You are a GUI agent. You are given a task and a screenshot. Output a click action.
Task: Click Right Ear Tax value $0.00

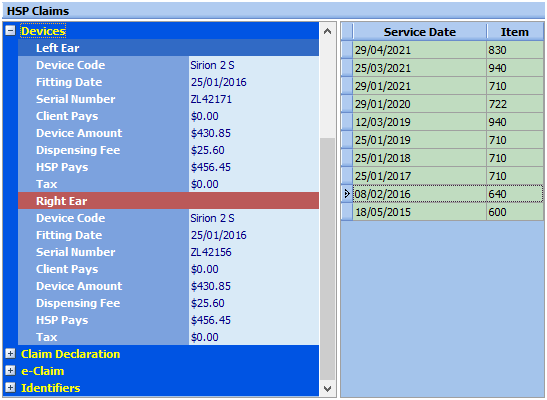pos(204,337)
